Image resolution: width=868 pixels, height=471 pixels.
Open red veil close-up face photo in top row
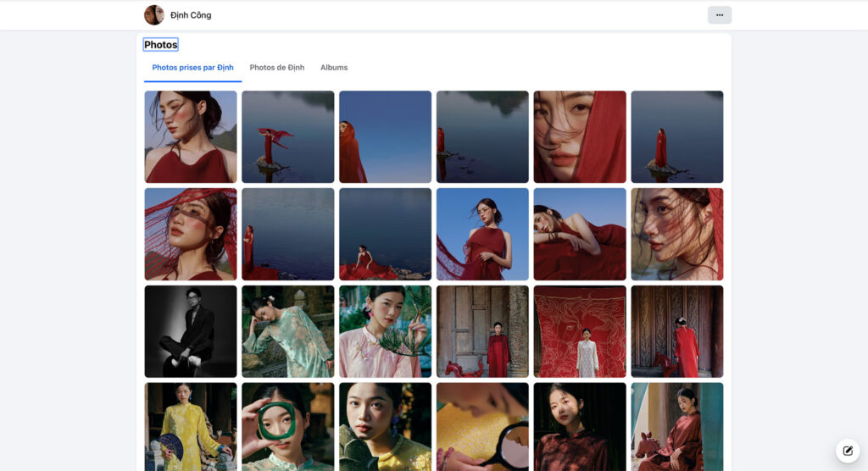coord(580,137)
